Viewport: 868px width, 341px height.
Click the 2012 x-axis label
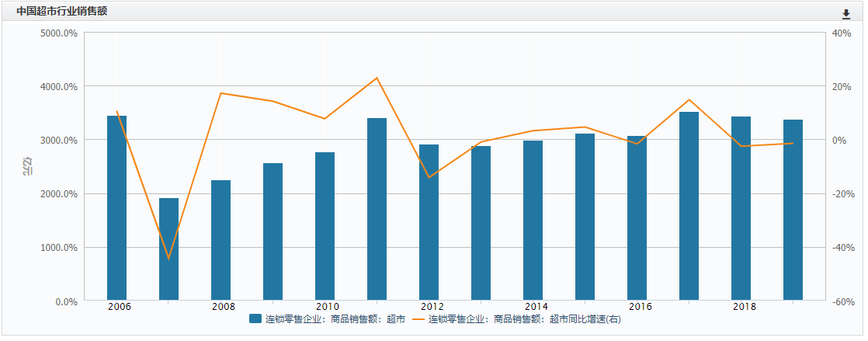pos(432,307)
